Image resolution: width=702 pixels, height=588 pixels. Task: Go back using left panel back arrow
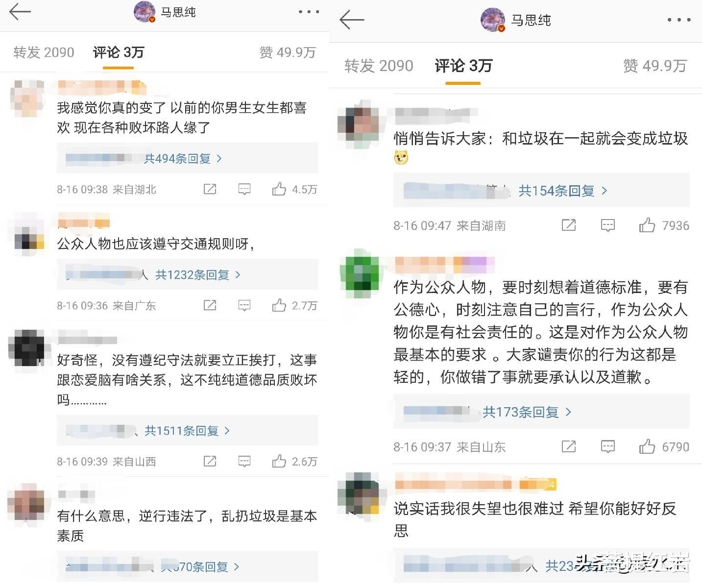click(x=20, y=12)
